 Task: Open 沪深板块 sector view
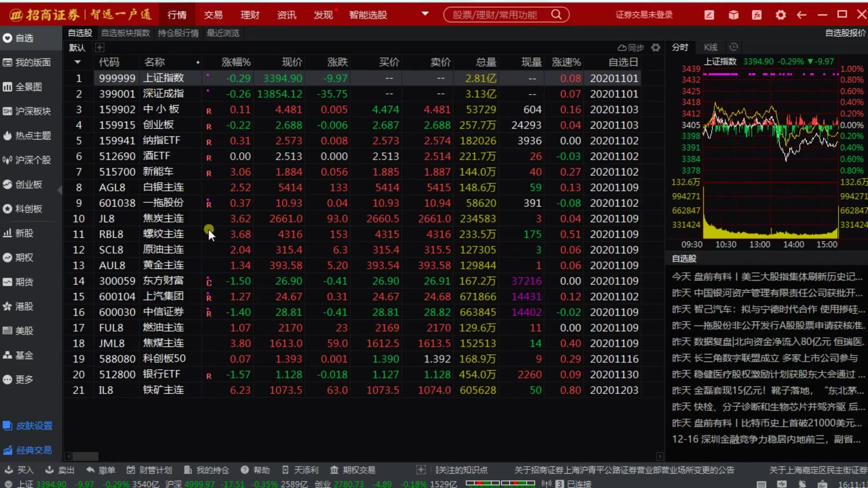[26, 111]
